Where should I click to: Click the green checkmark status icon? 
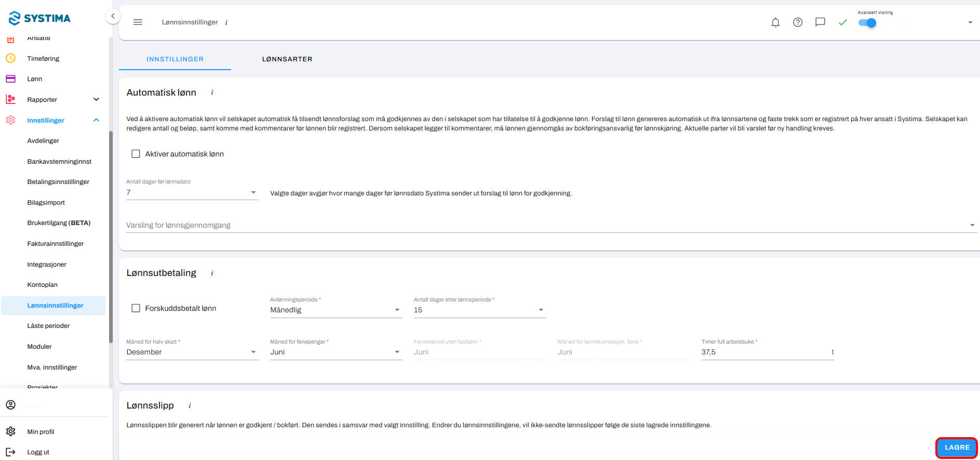842,22
